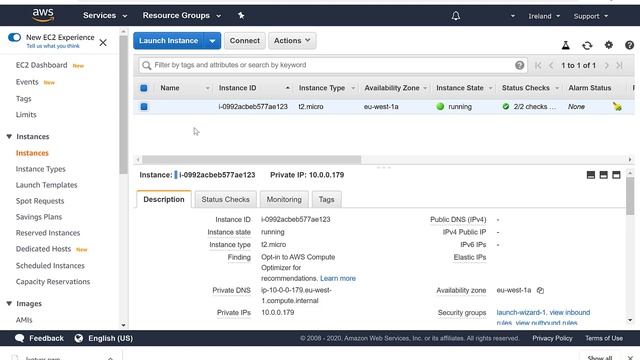Open the launch-wizard-1 security group link

click(521, 312)
